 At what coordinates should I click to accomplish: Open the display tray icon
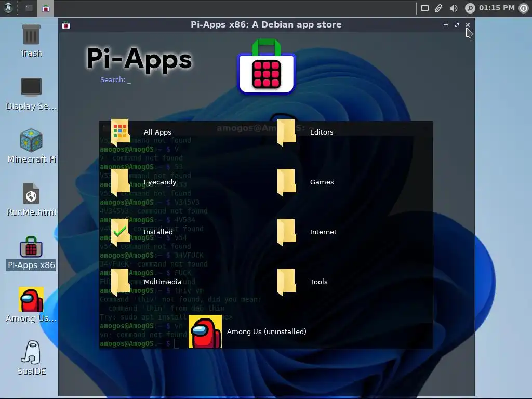[425, 8]
